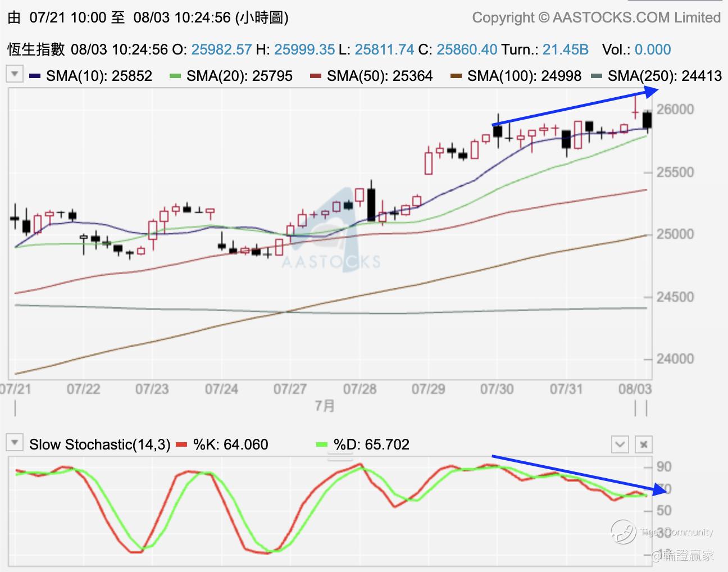Click the 07/27 date axis label
The height and width of the screenshot is (572, 728).
click(x=290, y=389)
